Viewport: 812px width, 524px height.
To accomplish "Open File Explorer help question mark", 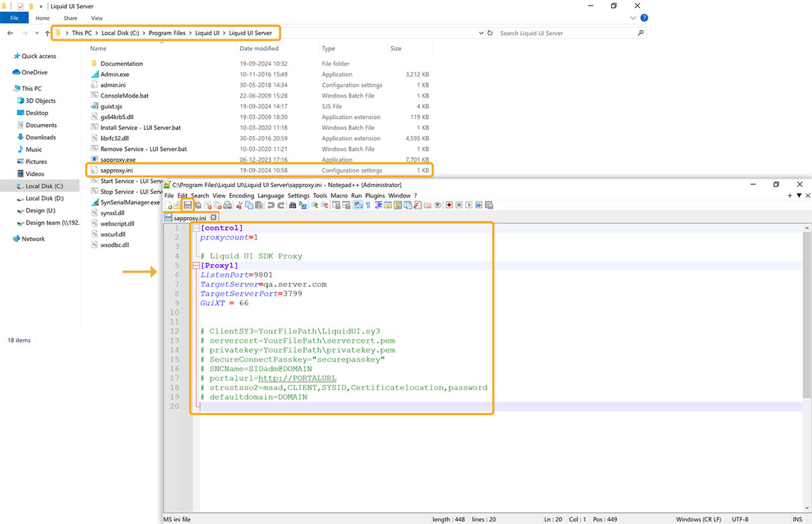I will [x=644, y=18].
